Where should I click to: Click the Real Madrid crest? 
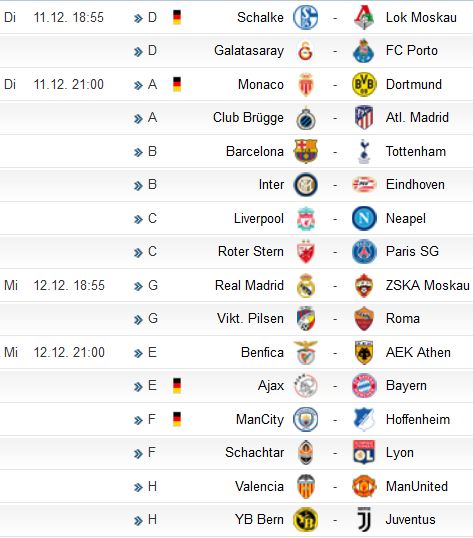pos(306,285)
